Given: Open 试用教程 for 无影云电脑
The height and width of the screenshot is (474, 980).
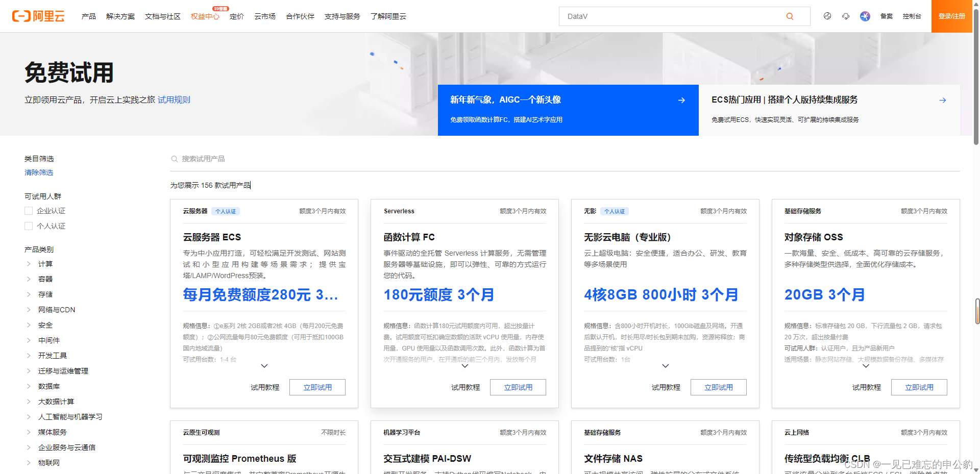Looking at the screenshot, I should click(666, 387).
